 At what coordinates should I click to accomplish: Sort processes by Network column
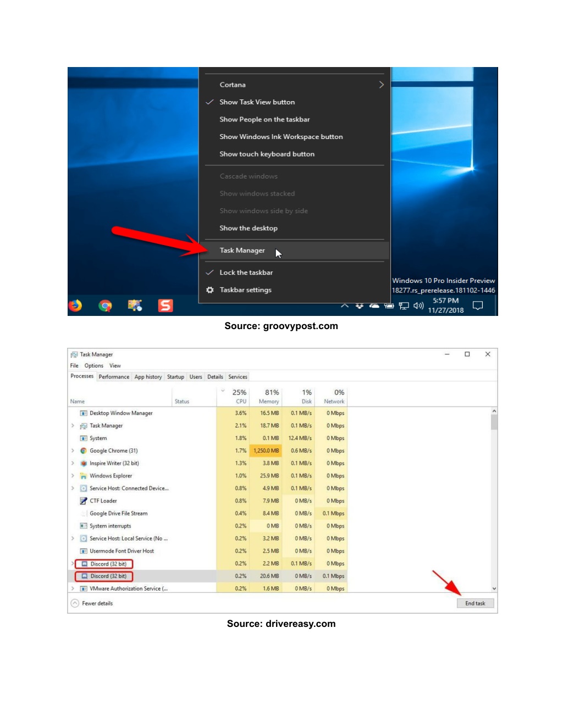pos(331,397)
